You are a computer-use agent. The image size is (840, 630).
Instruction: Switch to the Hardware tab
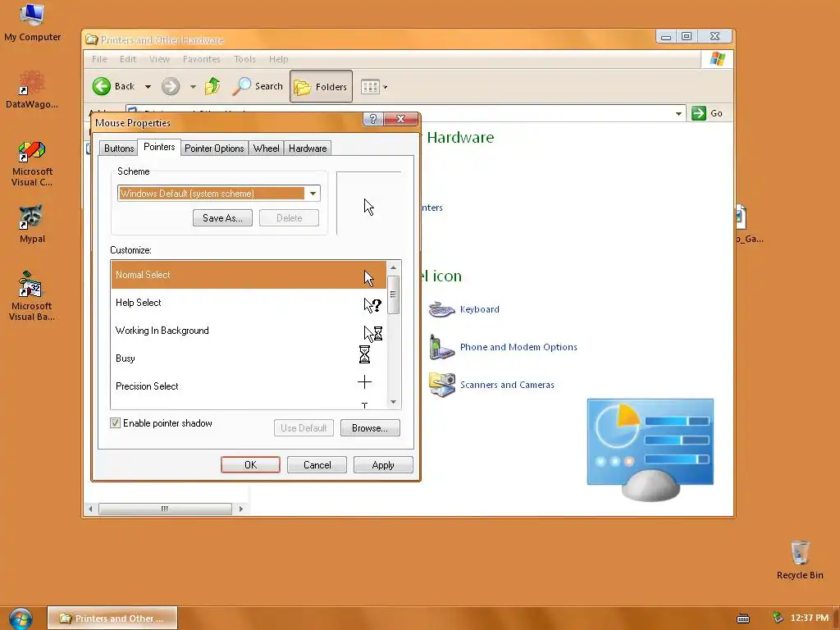tap(308, 148)
